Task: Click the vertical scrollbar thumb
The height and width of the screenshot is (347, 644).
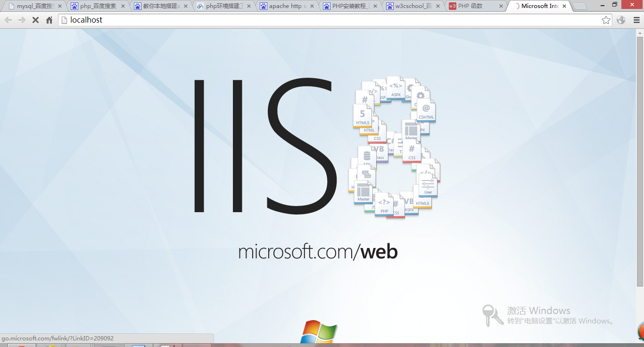Action: coord(640,161)
